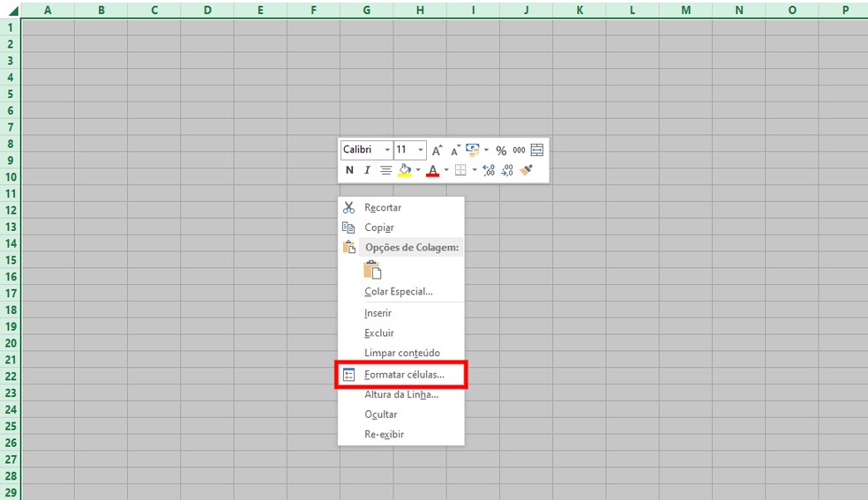Open Altura da Linha option

401,394
